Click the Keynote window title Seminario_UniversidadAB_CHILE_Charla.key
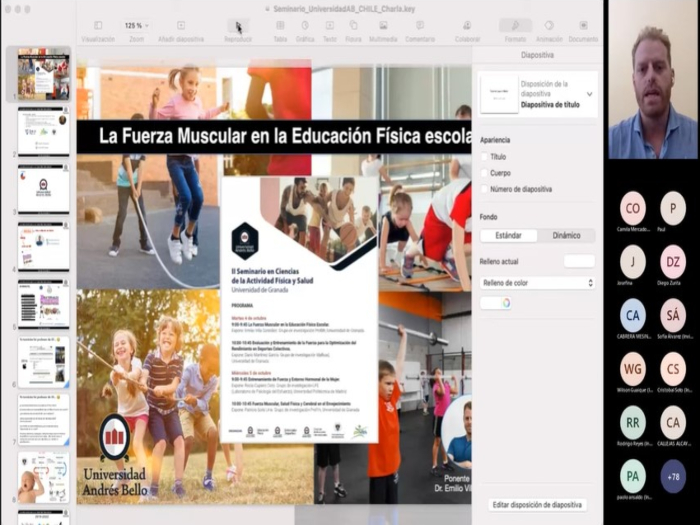700x525 pixels. (344, 9)
